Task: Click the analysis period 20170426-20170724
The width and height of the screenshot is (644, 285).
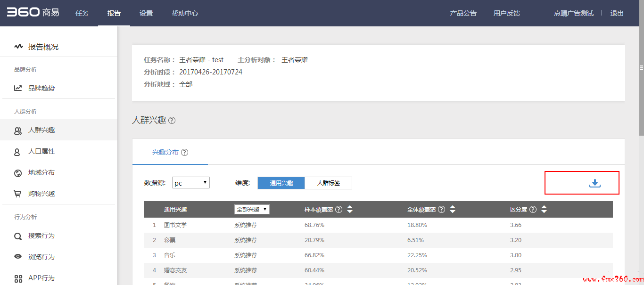Action: pos(211,72)
